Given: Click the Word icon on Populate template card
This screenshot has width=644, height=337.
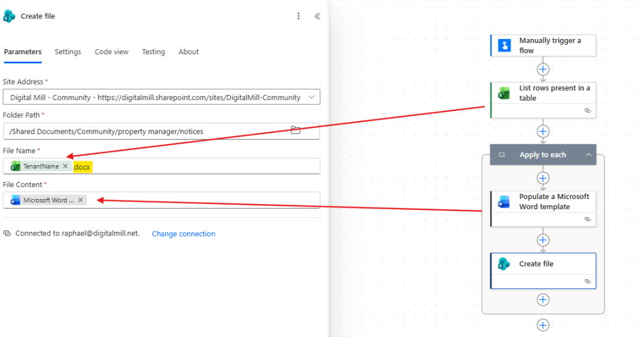Looking at the screenshot, I should pyautogui.click(x=504, y=202).
